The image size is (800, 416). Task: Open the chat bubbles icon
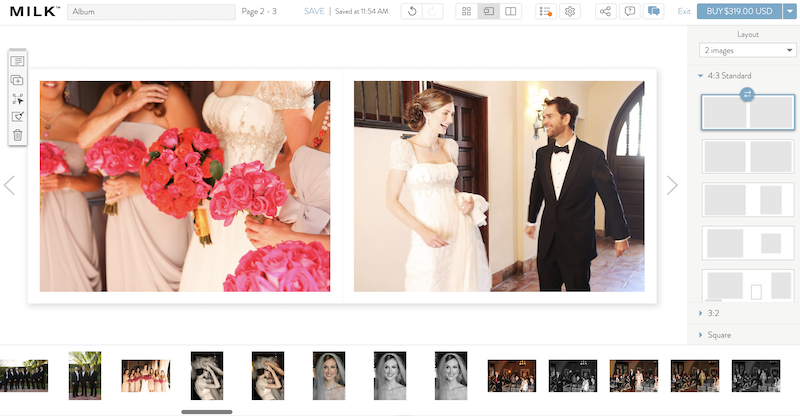(x=654, y=11)
